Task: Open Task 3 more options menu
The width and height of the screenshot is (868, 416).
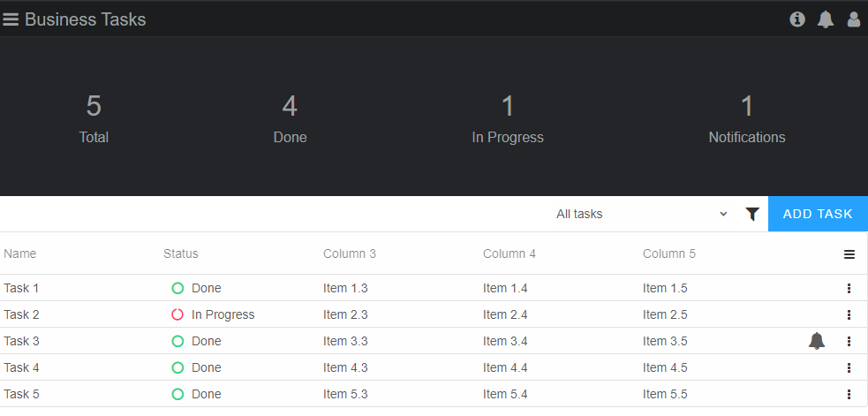Action: point(849,341)
